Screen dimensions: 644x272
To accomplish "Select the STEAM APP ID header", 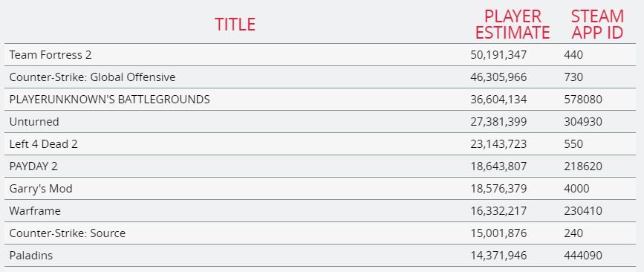I will pyautogui.click(x=597, y=25).
